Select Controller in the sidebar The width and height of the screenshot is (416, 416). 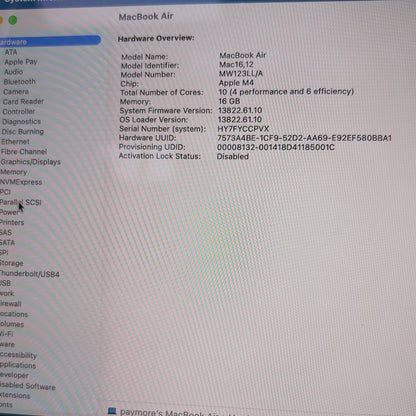[x=19, y=112]
